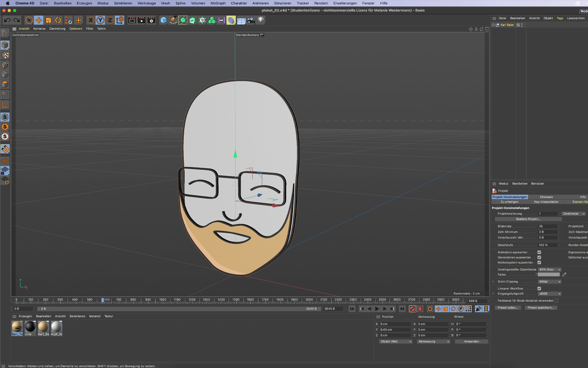The height and width of the screenshot is (368, 588).
Task: Toggle sound playback speaker icon in timeline
Action: 479,309
